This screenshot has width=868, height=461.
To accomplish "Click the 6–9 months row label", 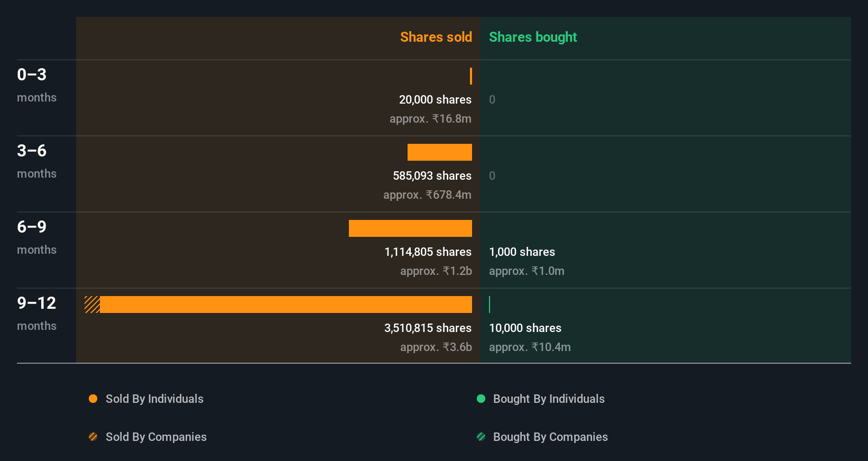I will (x=36, y=237).
